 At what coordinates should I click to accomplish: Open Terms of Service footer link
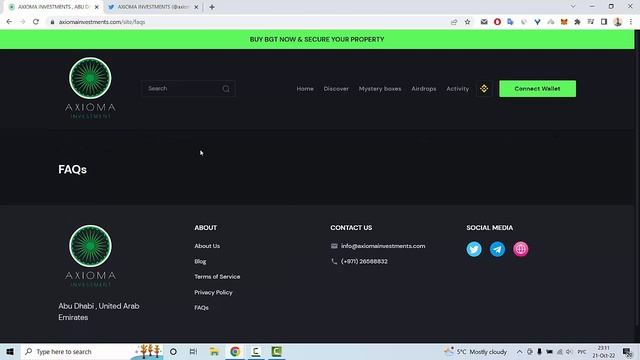tap(217, 276)
